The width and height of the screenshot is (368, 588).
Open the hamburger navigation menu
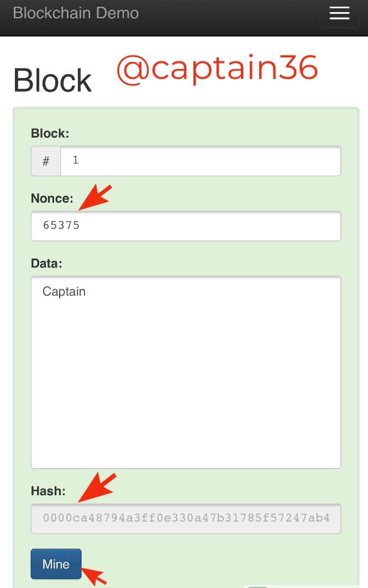[x=339, y=14]
